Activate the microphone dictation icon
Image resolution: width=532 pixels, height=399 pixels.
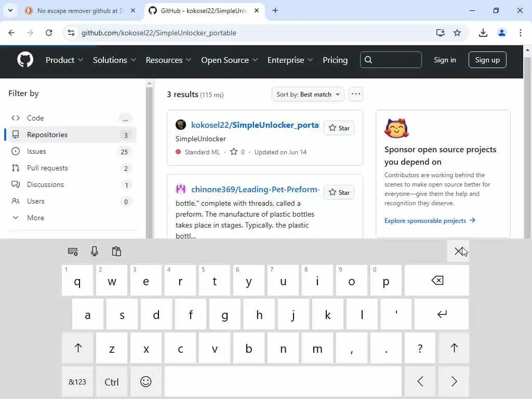pos(95,251)
